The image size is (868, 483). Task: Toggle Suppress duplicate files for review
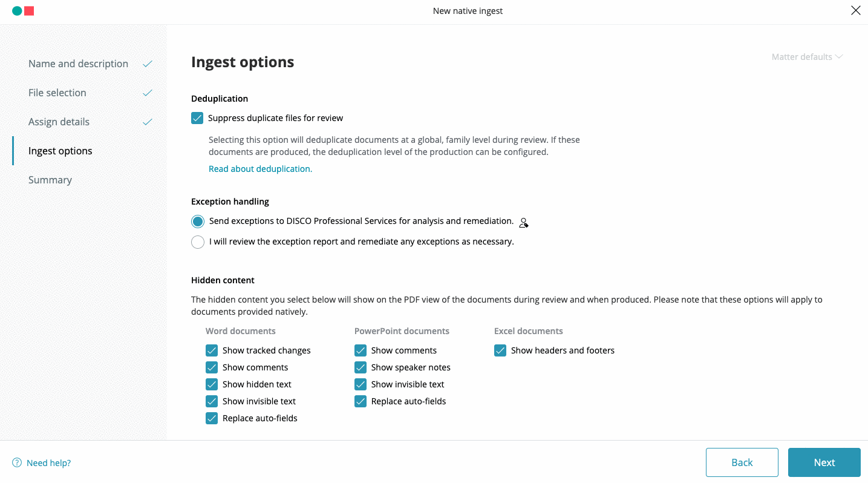point(197,118)
